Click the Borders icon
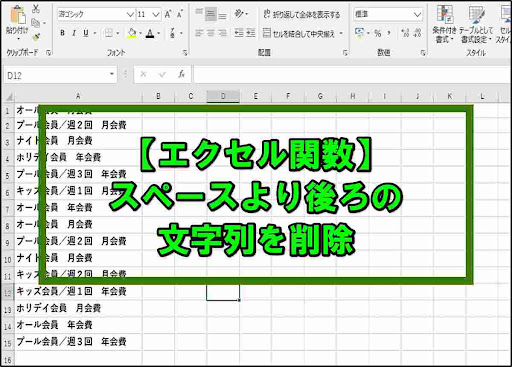This screenshot has height=367, width=512. (x=109, y=33)
